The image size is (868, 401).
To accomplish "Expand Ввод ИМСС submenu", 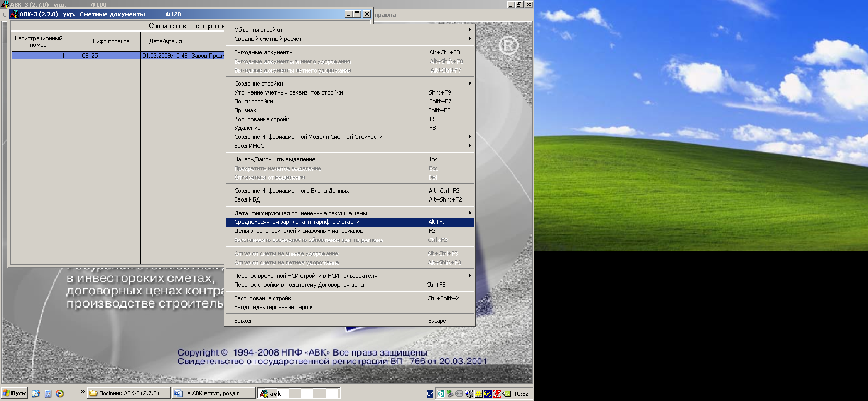I will tap(350, 146).
